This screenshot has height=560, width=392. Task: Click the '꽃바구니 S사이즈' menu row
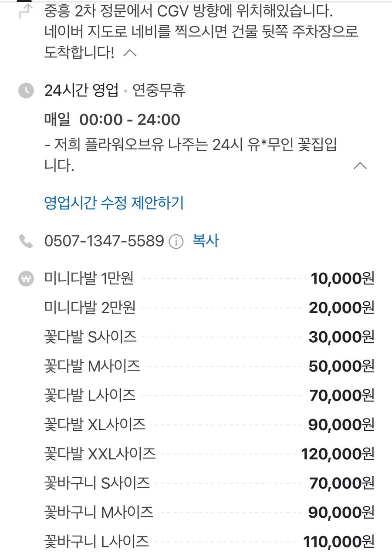pos(97,483)
